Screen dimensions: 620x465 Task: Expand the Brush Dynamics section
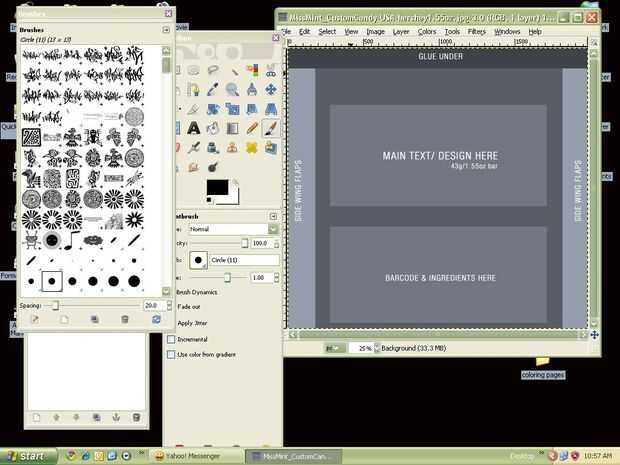pos(197,292)
